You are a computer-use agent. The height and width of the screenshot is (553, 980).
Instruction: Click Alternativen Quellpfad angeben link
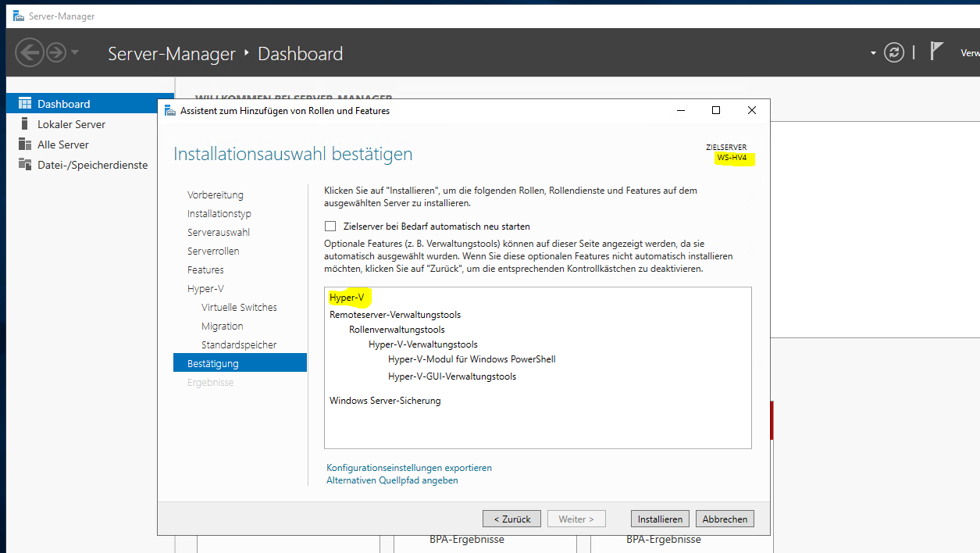tap(392, 480)
